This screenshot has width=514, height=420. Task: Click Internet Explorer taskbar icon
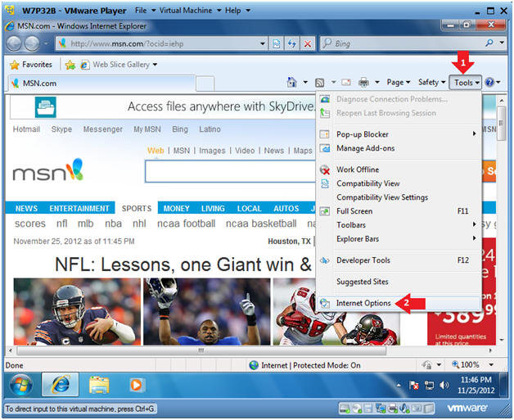click(61, 384)
